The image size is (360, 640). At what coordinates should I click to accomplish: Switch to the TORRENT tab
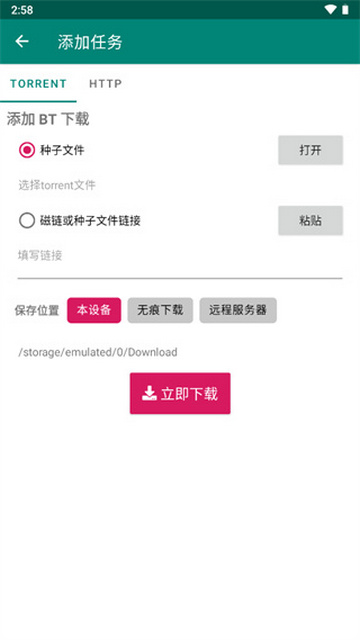pos(38,84)
